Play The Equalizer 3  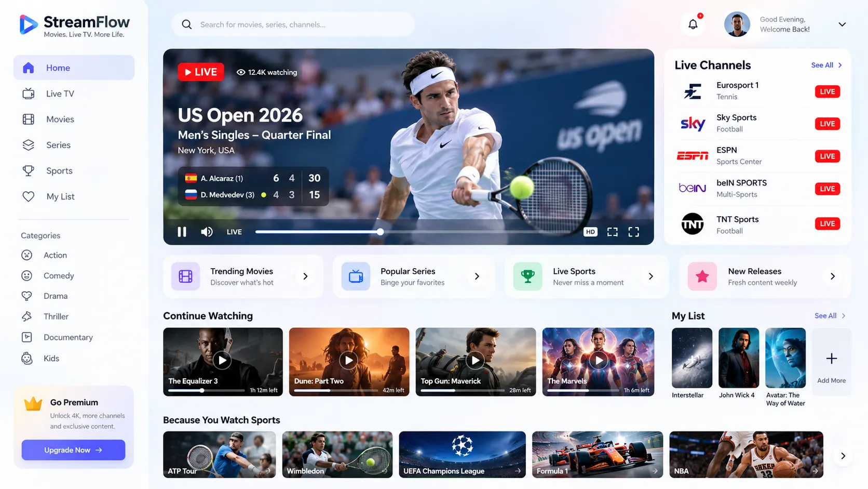coord(222,360)
